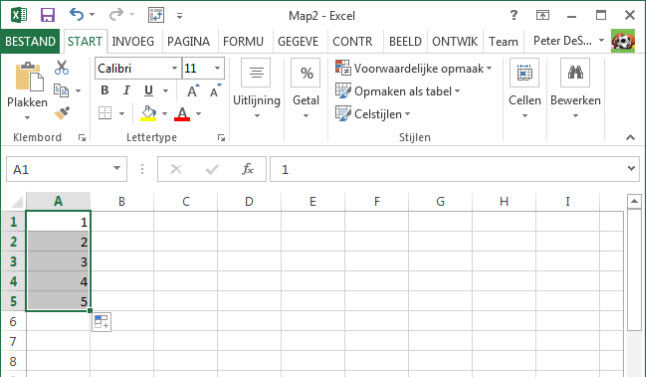Viewport: 646px width, 377px height.
Task: Select the Cut scissors icon
Action: pyautogui.click(x=62, y=68)
